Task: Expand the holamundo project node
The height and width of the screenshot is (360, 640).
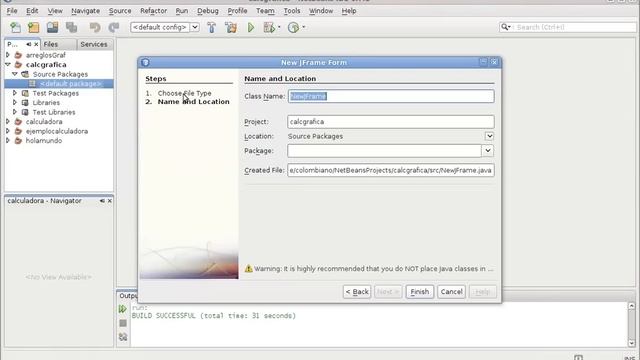Action: point(8,140)
